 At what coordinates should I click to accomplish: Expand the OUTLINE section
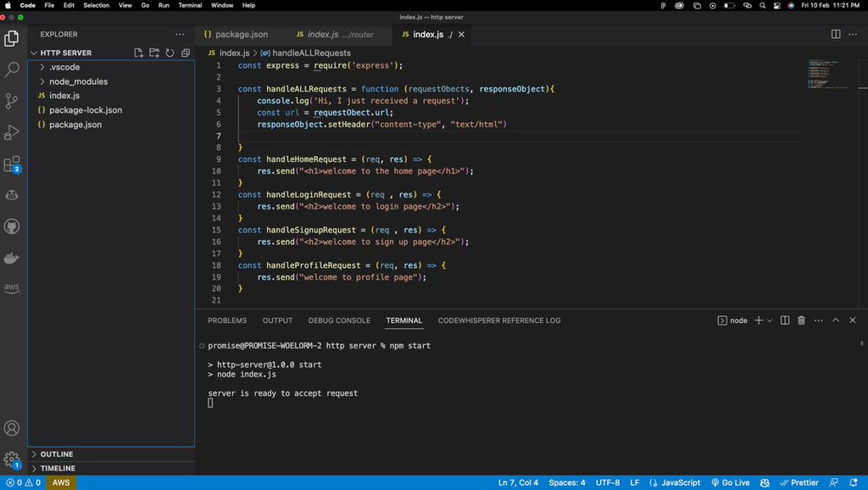(34, 454)
